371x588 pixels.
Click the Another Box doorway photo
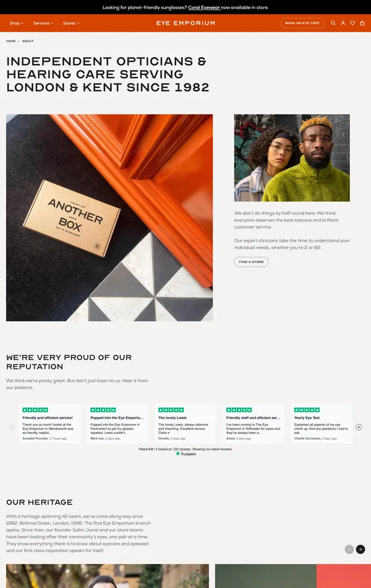pyautogui.click(x=109, y=217)
